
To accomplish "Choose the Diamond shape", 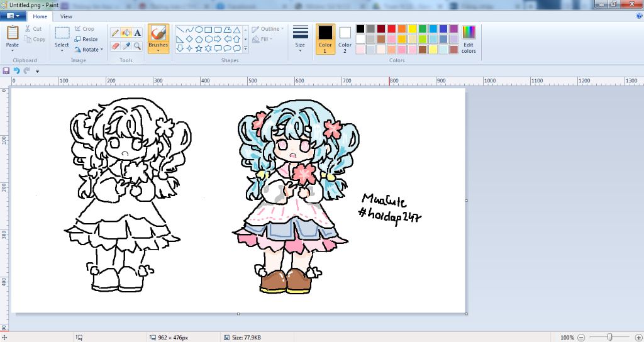I will click(x=189, y=39).
